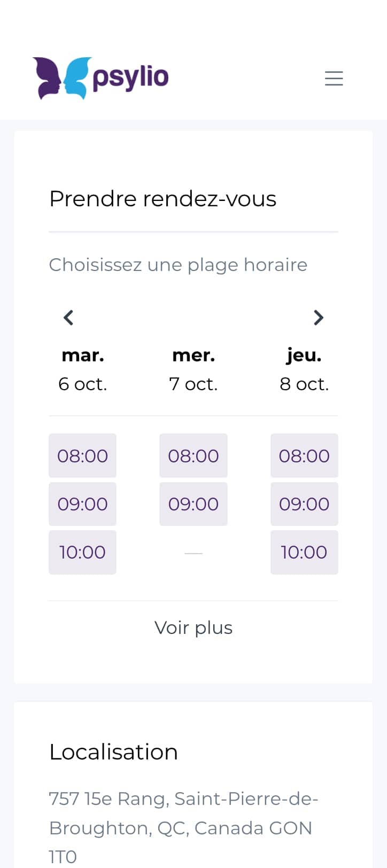Click the psylio wordmark text
The image size is (387, 868).
tap(130, 78)
